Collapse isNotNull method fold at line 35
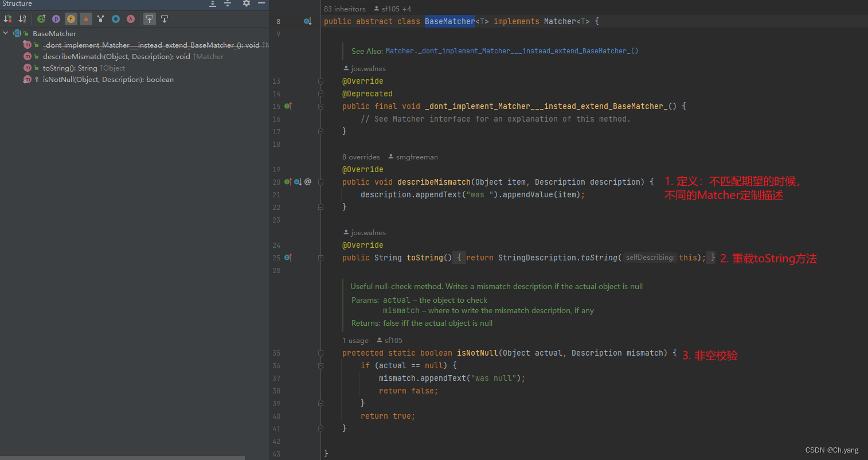The width and height of the screenshot is (868, 460). (x=320, y=353)
